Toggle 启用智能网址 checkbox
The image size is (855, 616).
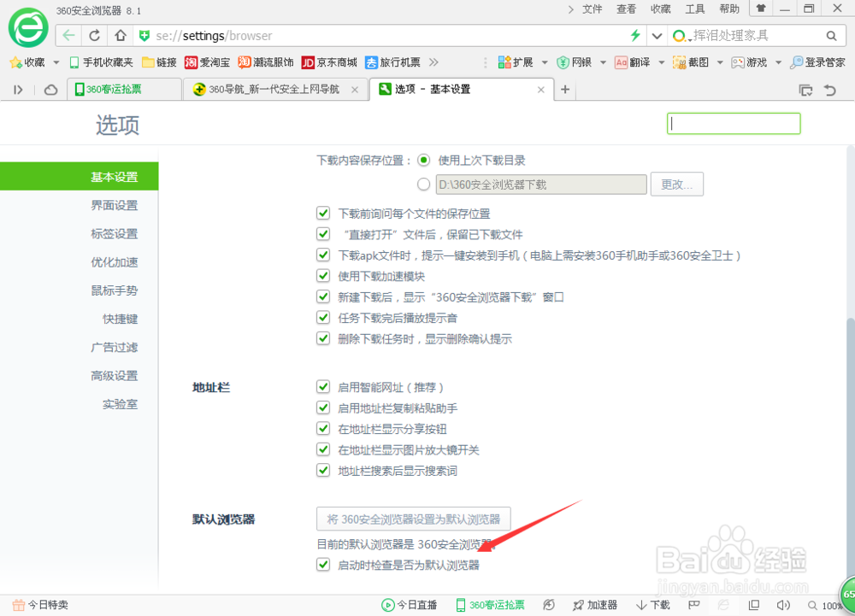pyautogui.click(x=323, y=387)
